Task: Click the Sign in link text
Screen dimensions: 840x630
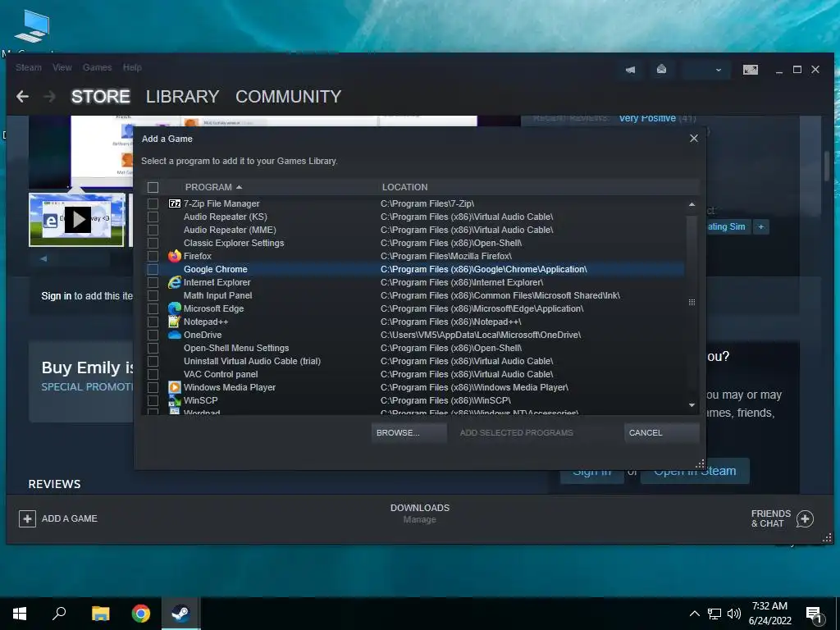Action: point(57,295)
